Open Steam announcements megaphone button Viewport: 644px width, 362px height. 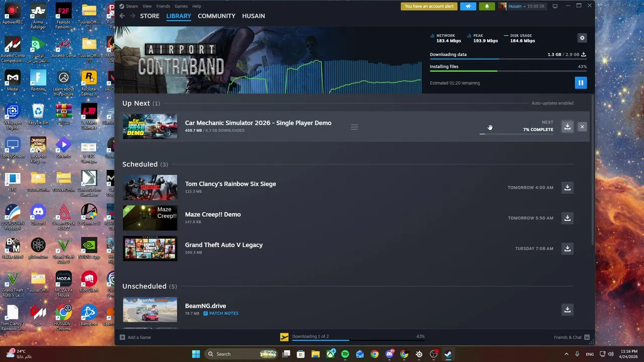pos(468,6)
